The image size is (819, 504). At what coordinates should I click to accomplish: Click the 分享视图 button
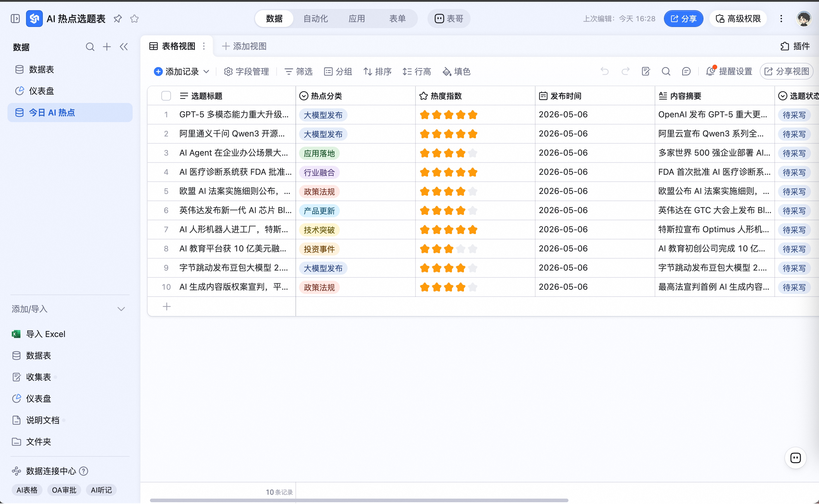[x=787, y=71]
